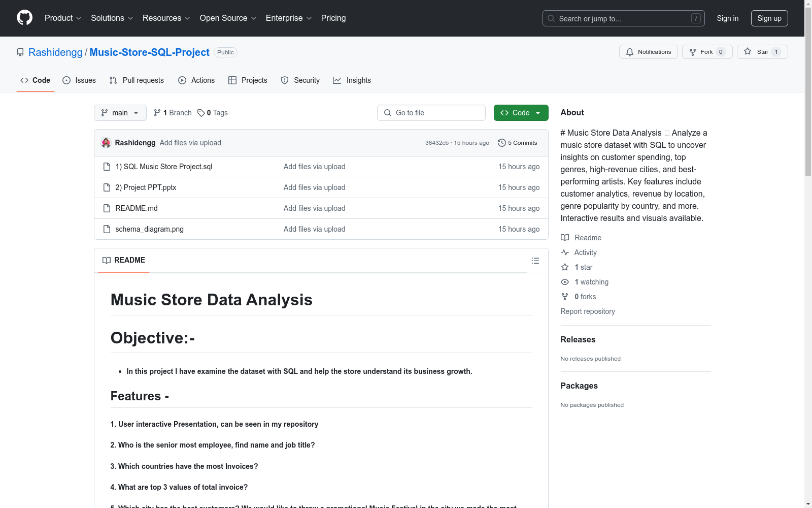
Task: Click the file icon for Project PPT.pptx
Action: 107,187
